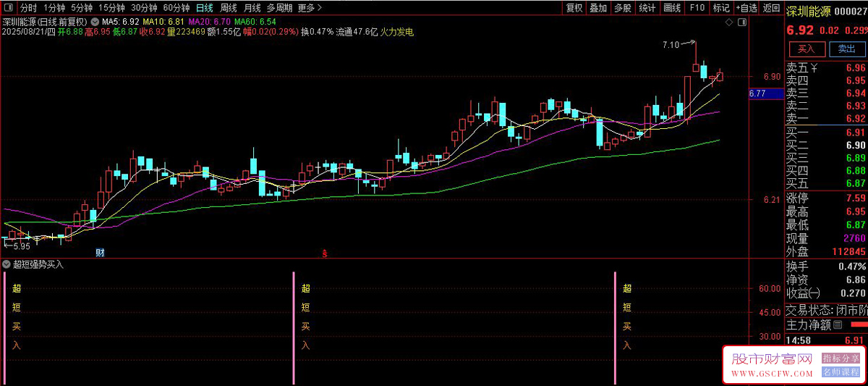Click the red 买入 buy button
Viewport: 868px width, 386px height.
807,49
